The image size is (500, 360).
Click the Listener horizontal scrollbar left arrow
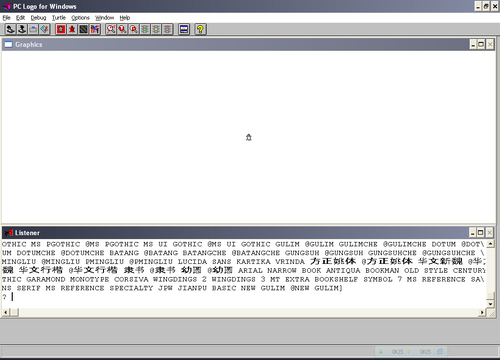(x=5, y=312)
